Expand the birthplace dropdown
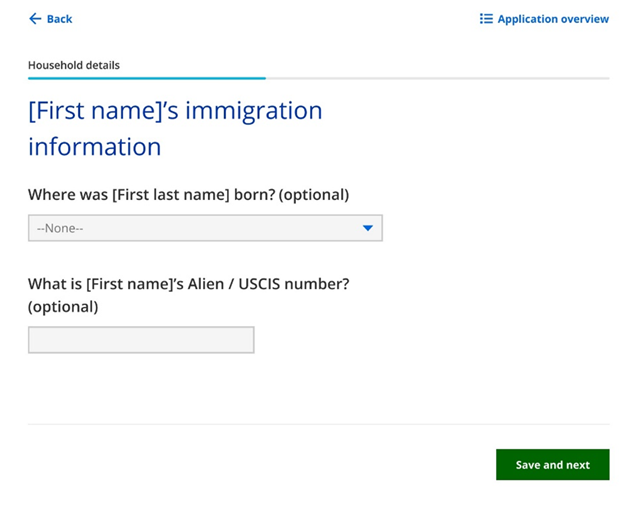The height and width of the screenshot is (530, 624). coord(205,228)
